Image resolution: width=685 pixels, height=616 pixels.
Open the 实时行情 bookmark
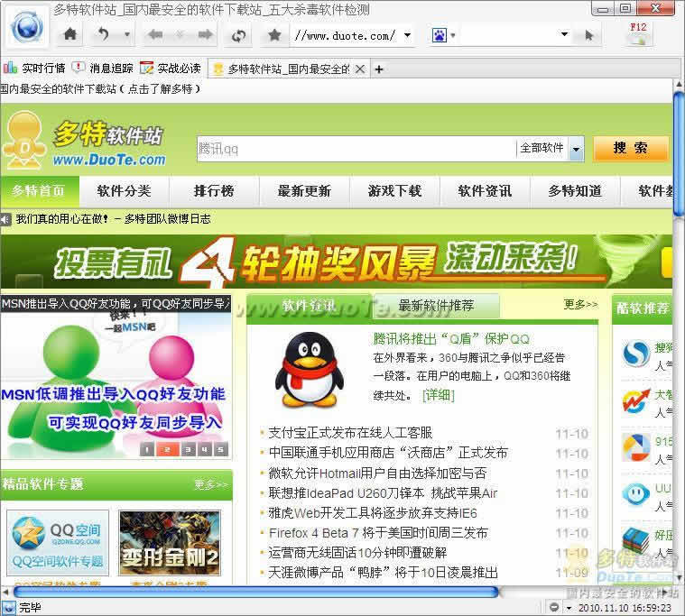coord(34,69)
